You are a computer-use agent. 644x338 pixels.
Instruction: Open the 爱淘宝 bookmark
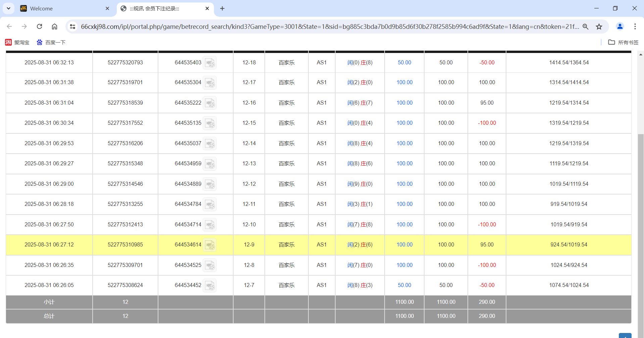(x=17, y=42)
